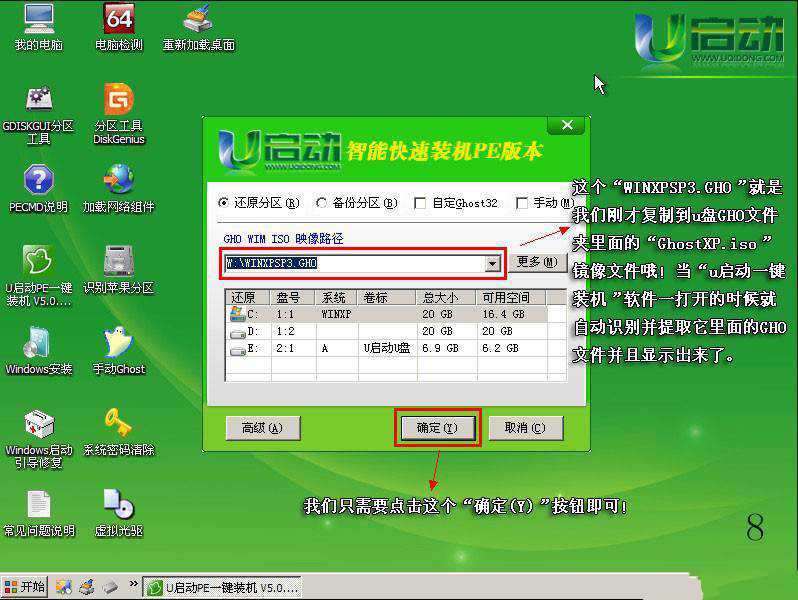Enable the 自定Ghost32 checkbox
The width and height of the screenshot is (798, 600).
[420, 203]
